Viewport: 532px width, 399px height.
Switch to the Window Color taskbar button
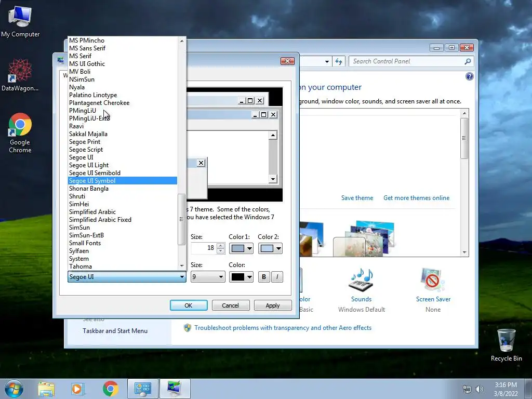[175, 389]
